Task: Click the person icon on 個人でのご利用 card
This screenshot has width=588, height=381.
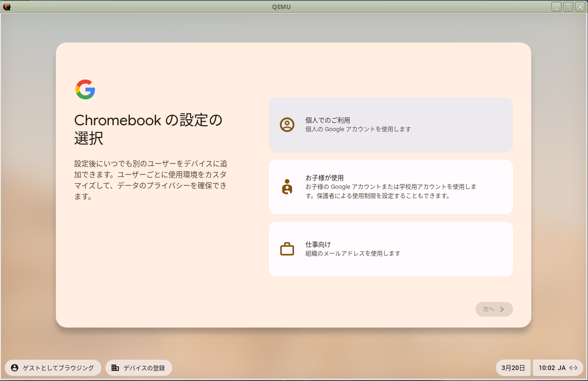Action: [x=287, y=124]
